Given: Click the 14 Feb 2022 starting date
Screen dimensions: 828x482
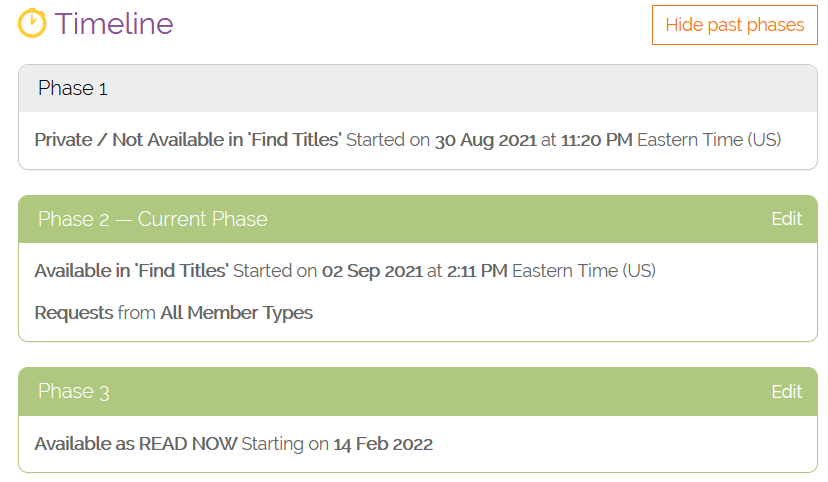Looking at the screenshot, I should click(383, 444).
